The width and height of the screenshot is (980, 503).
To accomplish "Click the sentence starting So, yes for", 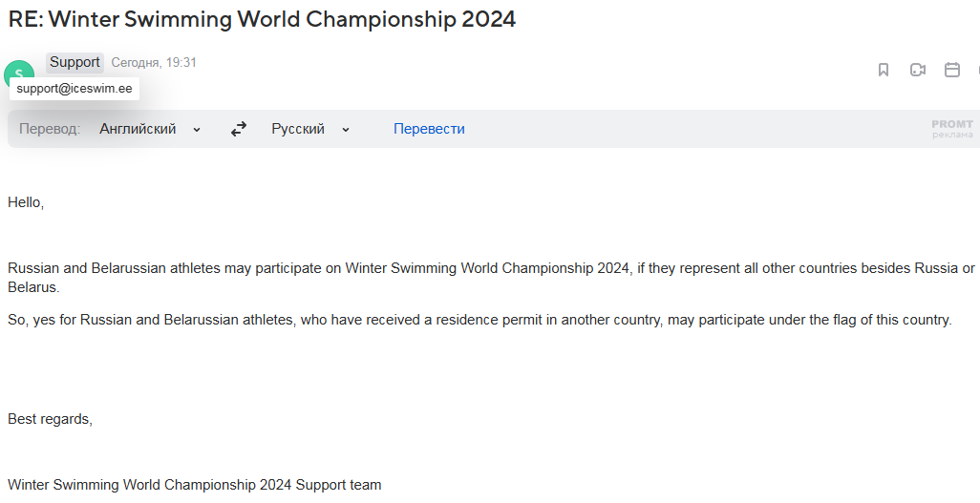I will point(479,320).
